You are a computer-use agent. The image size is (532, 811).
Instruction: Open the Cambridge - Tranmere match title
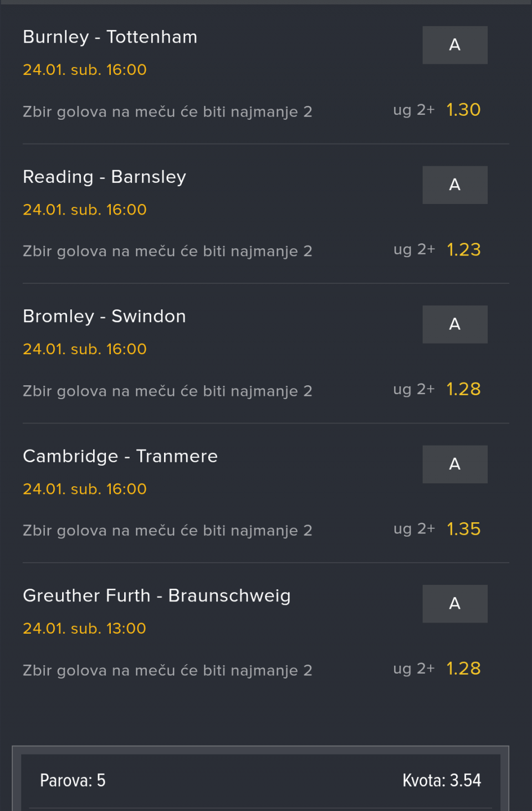tap(120, 456)
